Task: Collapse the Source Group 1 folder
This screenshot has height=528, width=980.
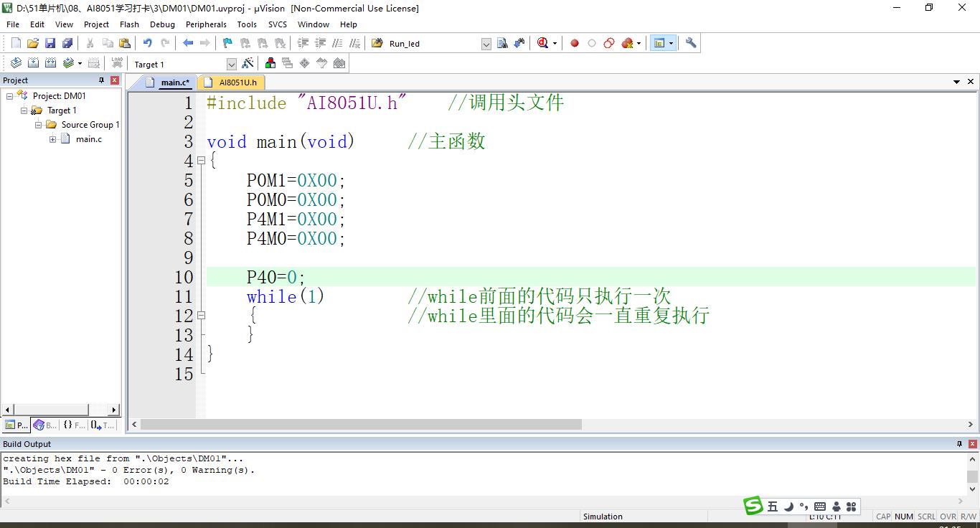Action: click(39, 125)
